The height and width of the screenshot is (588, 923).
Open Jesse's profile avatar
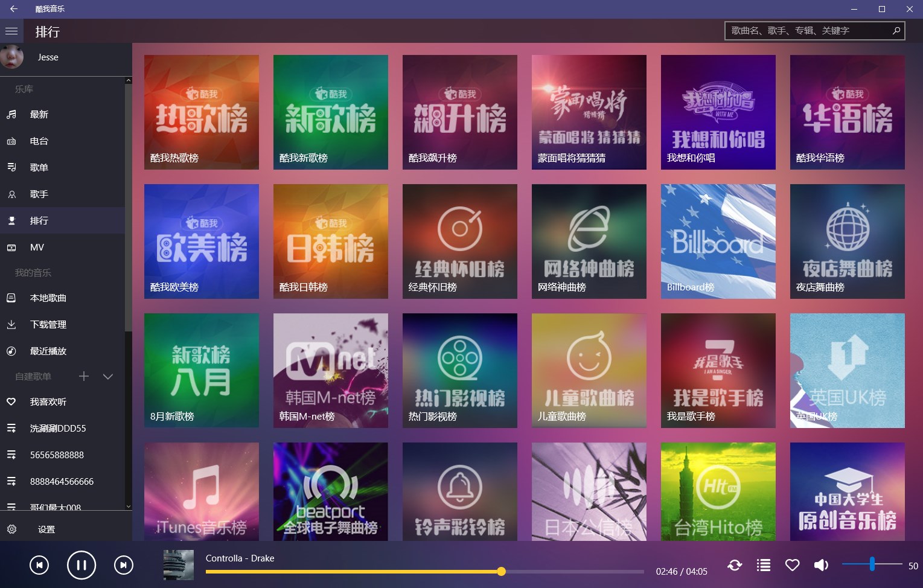tap(11, 57)
